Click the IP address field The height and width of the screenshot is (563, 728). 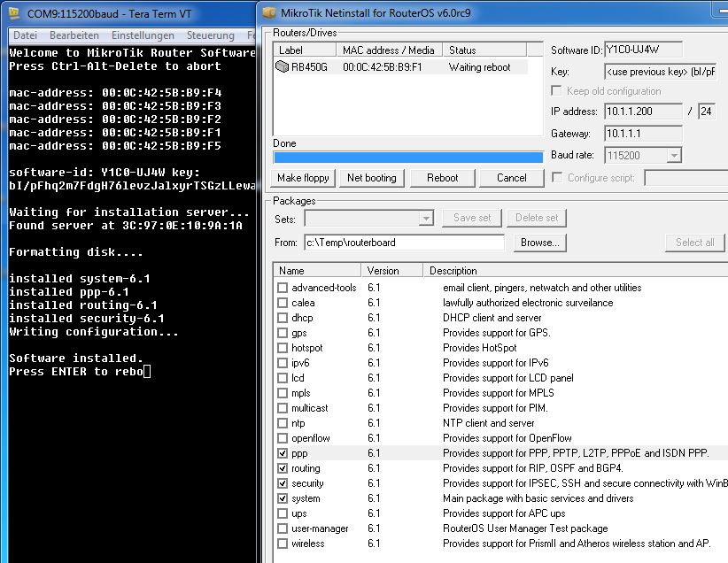click(644, 112)
